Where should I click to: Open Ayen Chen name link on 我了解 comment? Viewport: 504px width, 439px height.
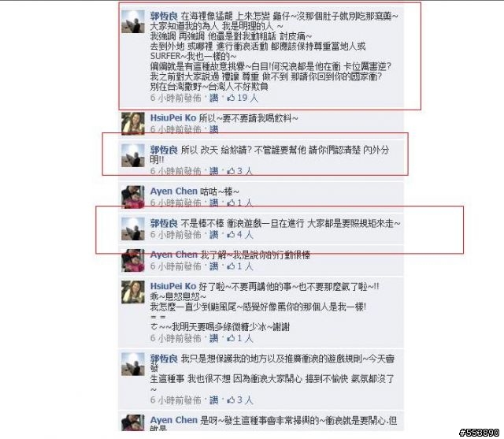(173, 255)
